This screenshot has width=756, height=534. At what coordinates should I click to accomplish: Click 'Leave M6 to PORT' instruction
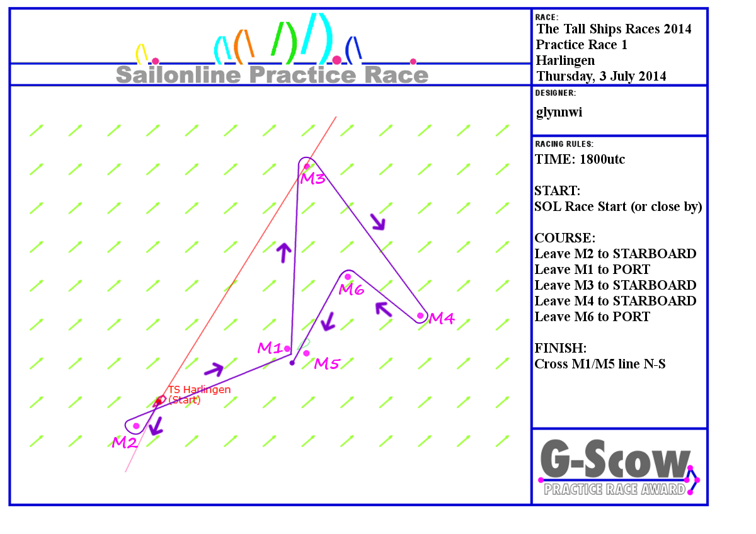click(x=592, y=317)
